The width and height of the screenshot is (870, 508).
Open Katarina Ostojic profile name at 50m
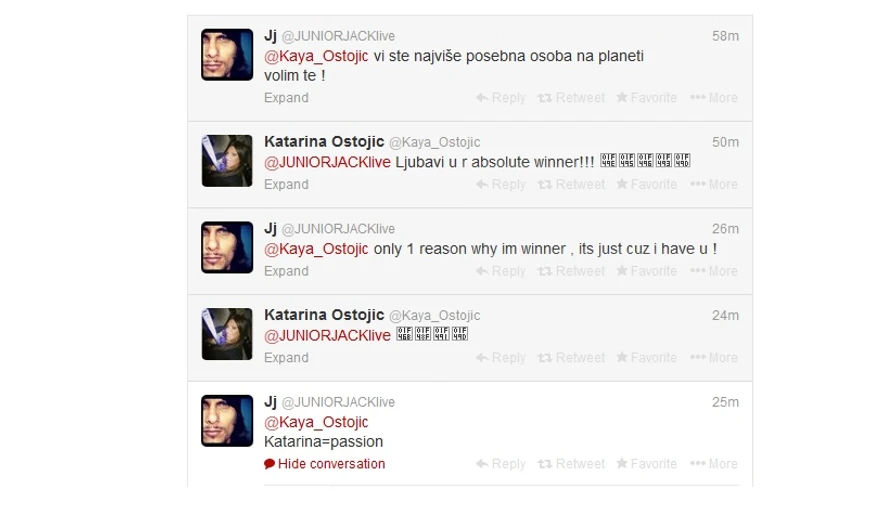(324, 141)
